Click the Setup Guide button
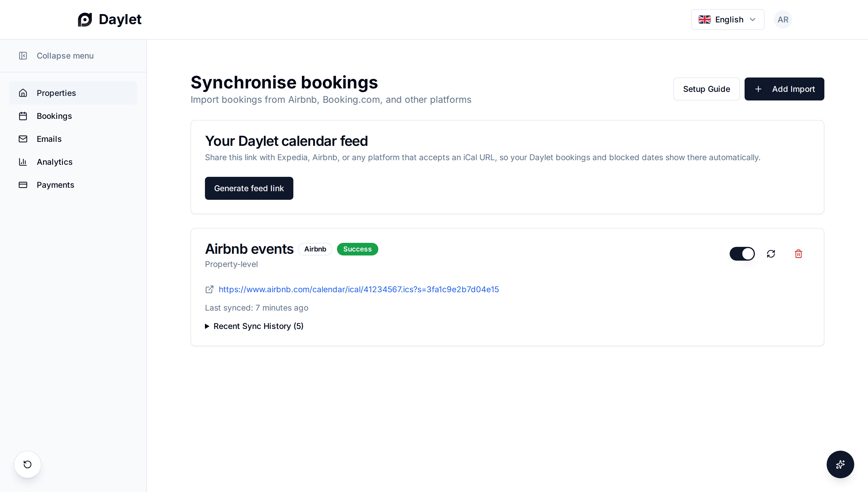The height and width of the screenshot is (492, 868). coord(706,89)
